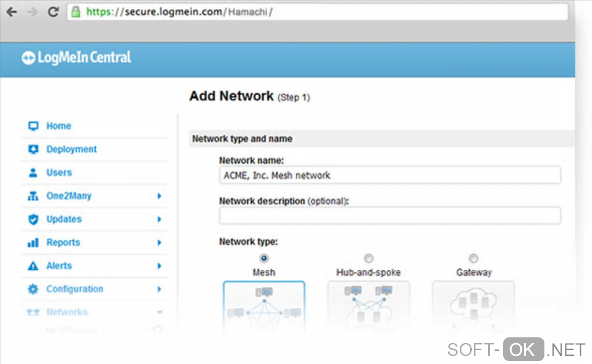Reload the page with the refresh icon
Screen dimensions: 592x364
53,12
